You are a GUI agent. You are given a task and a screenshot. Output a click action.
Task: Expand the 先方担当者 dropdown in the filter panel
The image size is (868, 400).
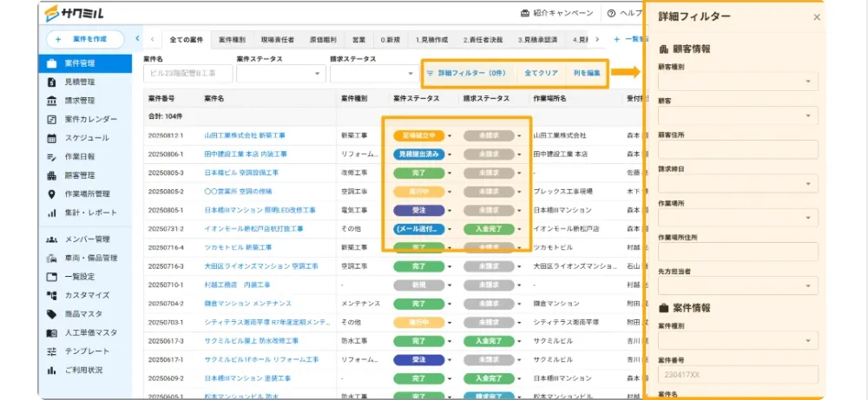click(738, 285)
